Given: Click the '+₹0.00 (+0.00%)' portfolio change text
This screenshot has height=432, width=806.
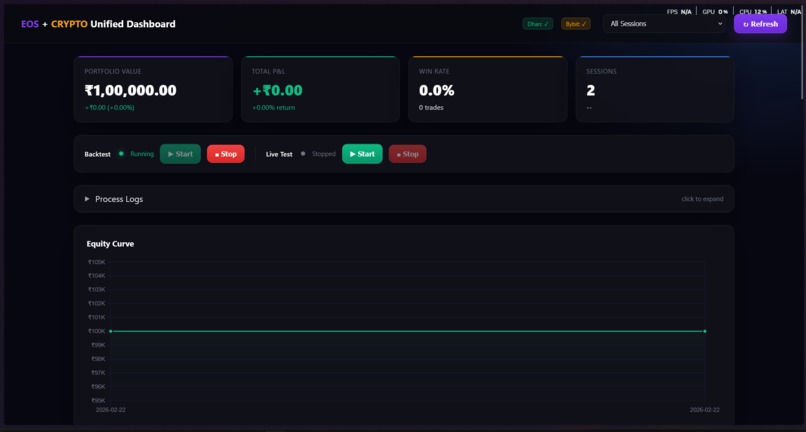Looking at the screenshot, I should [x=109, y=107].
